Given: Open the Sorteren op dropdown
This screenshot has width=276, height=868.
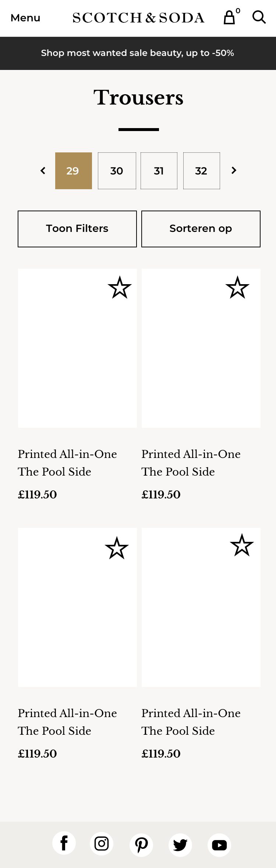Looking at the screenshot, I should [x=201, y=229].
